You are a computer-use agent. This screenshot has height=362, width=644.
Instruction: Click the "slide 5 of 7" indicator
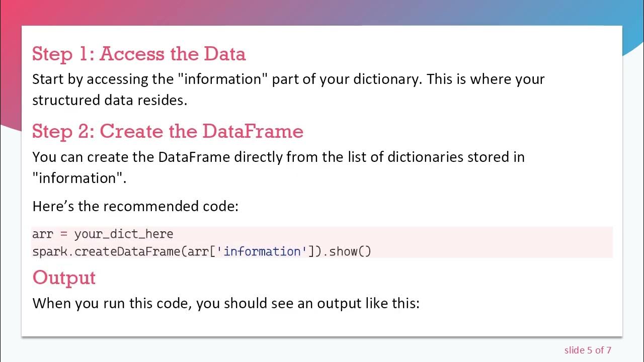(588, 350)
